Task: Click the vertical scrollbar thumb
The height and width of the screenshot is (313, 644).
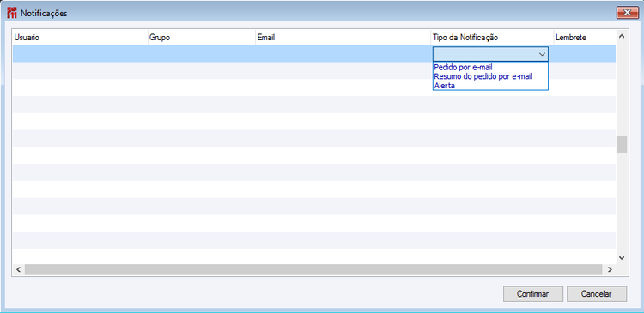Action: pyautogui.click(x=622, y=144)
